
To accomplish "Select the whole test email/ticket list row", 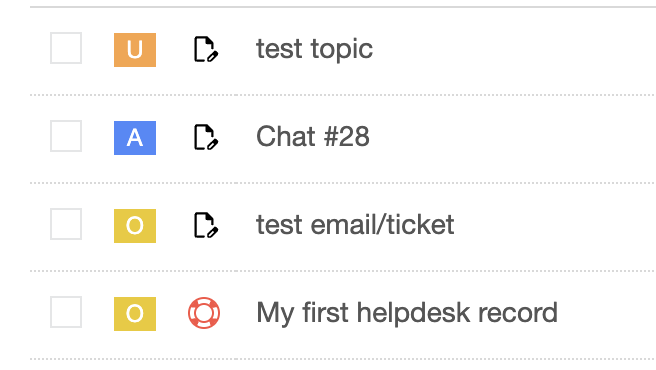I will pyautogui.click(x=343, y=227).
